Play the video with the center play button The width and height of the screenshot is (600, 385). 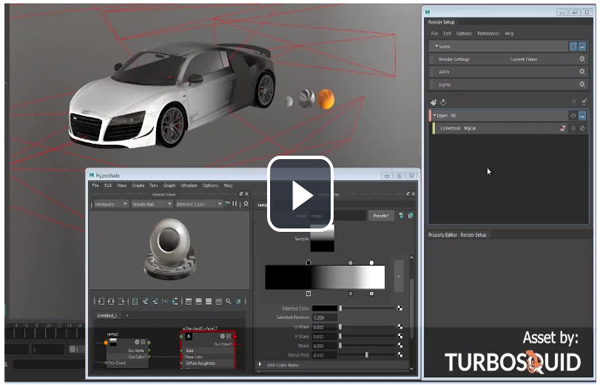point(300,195)
